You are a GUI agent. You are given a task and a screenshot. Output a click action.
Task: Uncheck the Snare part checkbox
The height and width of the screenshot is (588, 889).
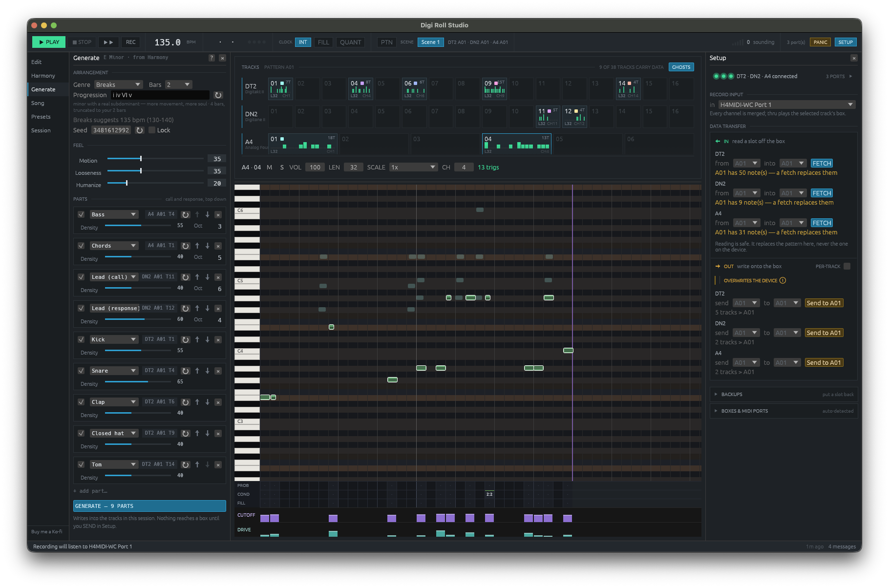click(x=81, y=371)
